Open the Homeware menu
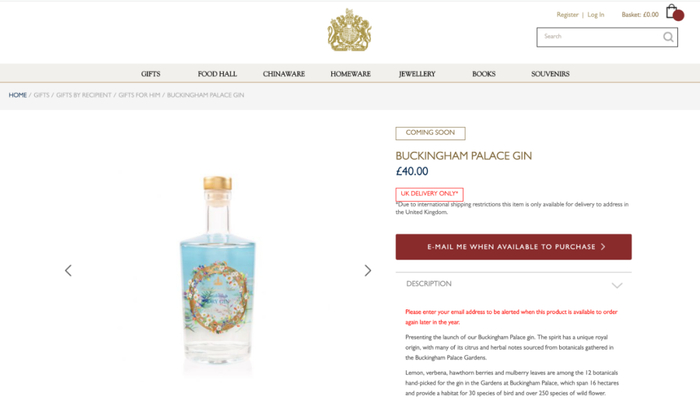The image size is (700, 401). (350, 74)
